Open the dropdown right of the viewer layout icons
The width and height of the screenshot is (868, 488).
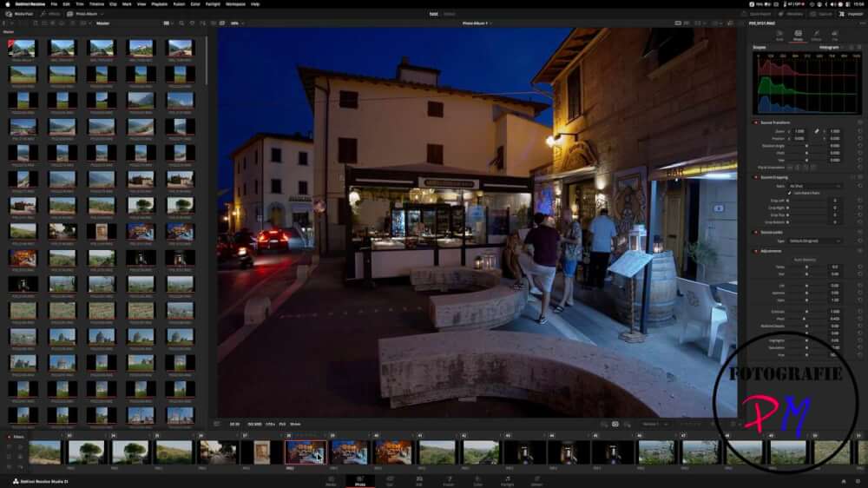(x=654, y=424)
